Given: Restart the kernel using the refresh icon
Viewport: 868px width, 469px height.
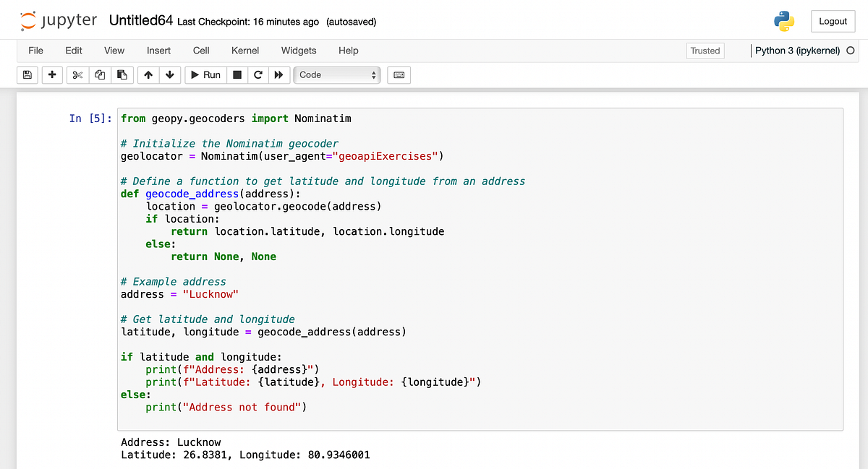Looking at the screenshot, I should coord(258,74).
